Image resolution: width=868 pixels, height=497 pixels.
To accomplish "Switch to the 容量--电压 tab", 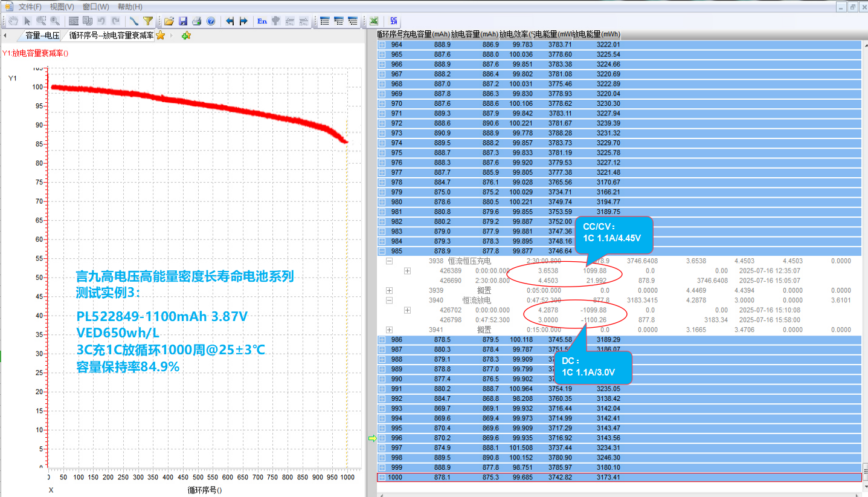I will click(42, 36).
